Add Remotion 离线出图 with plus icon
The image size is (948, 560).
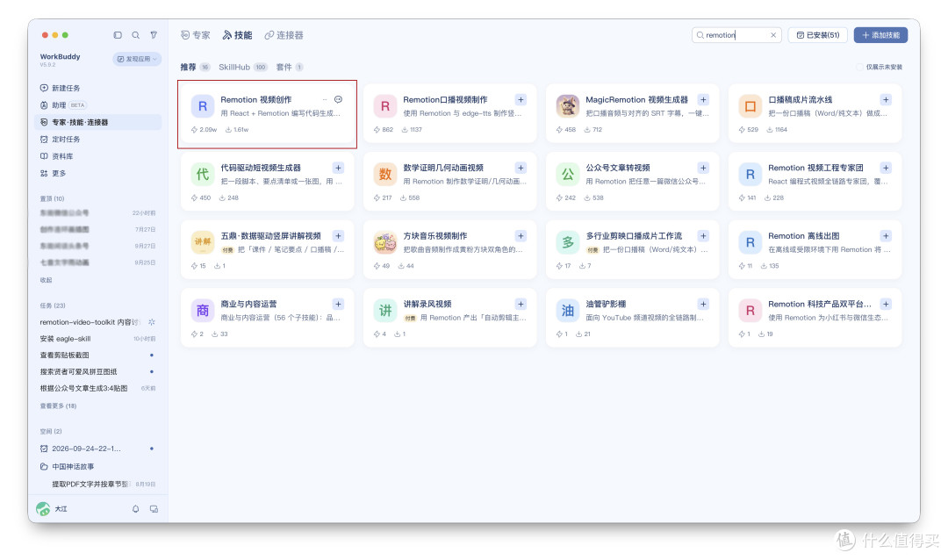(x=886, y=236)
